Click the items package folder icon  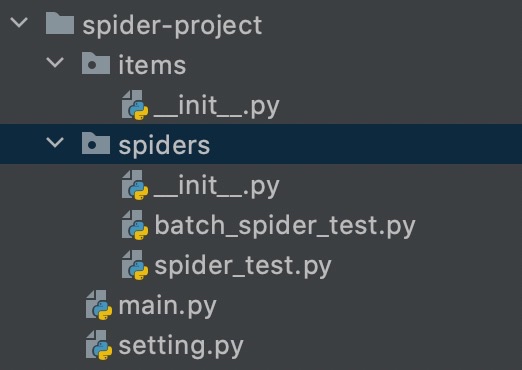click(x=96, y=63)
